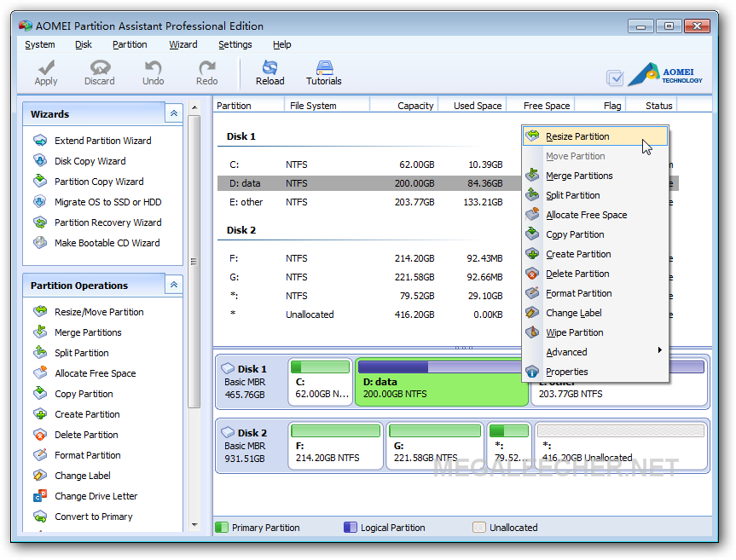Viewport: 736px width, 560px height.
Task: Open the Settings menu
Action: click(235, 44)
